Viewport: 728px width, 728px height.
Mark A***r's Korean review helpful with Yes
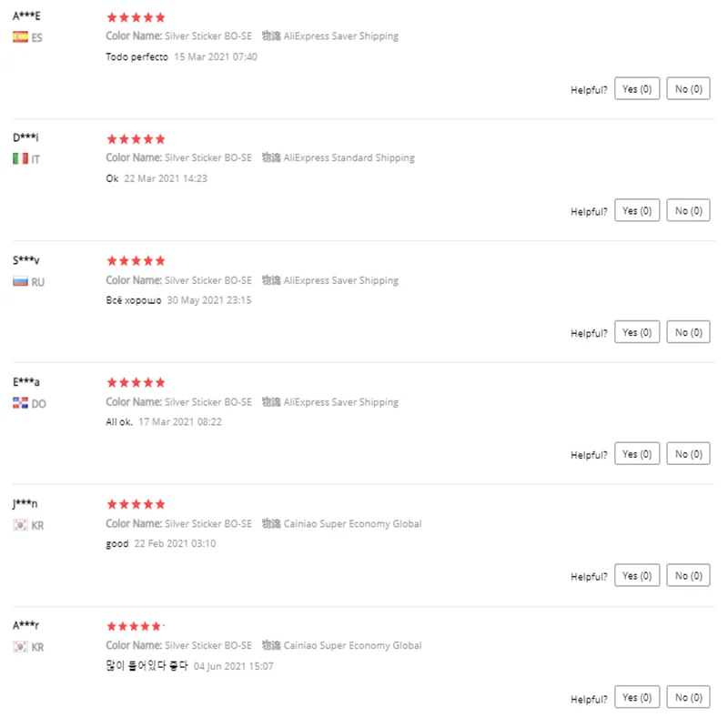(x=637, y=698)
